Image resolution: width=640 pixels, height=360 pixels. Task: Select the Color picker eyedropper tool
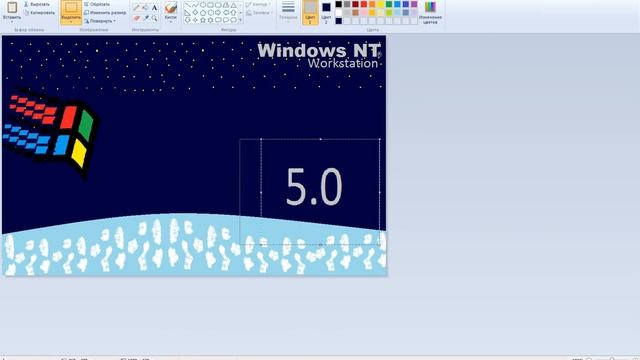146,18
